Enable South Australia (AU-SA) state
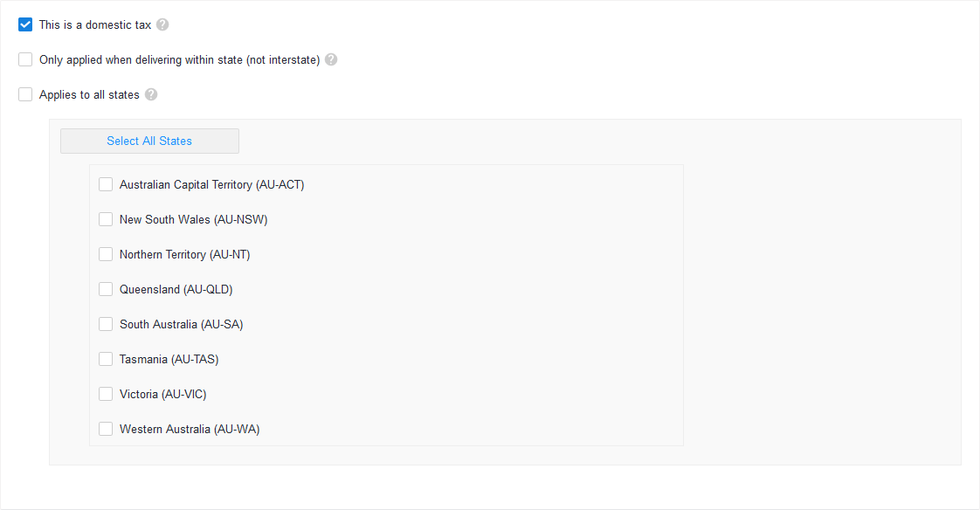 pyautogui.click(x=106, y=324)
